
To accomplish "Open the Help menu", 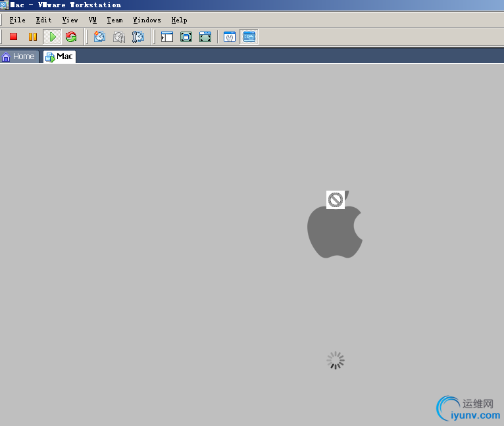I will click(179, 20).
